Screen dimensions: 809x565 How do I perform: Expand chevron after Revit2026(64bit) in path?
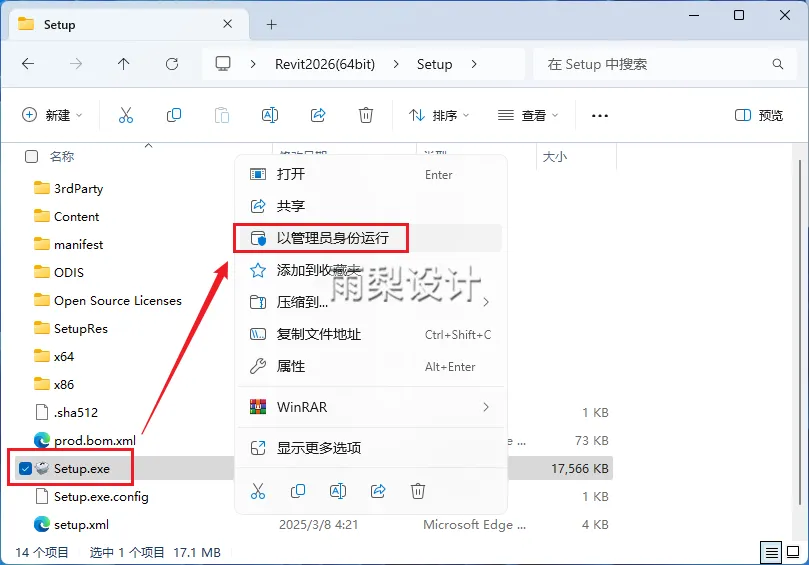pyautogui.click(x=396, y=64)
